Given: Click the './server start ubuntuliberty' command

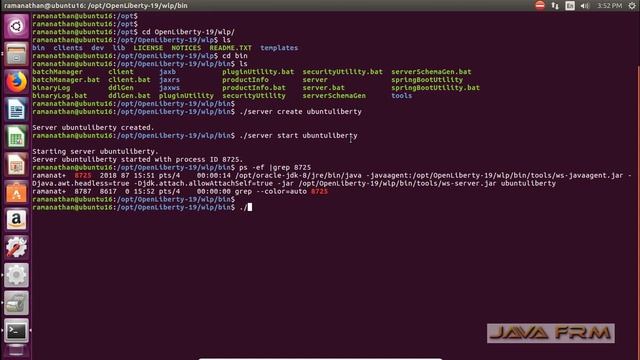Looking at the screenshot, I should (298, 136).
